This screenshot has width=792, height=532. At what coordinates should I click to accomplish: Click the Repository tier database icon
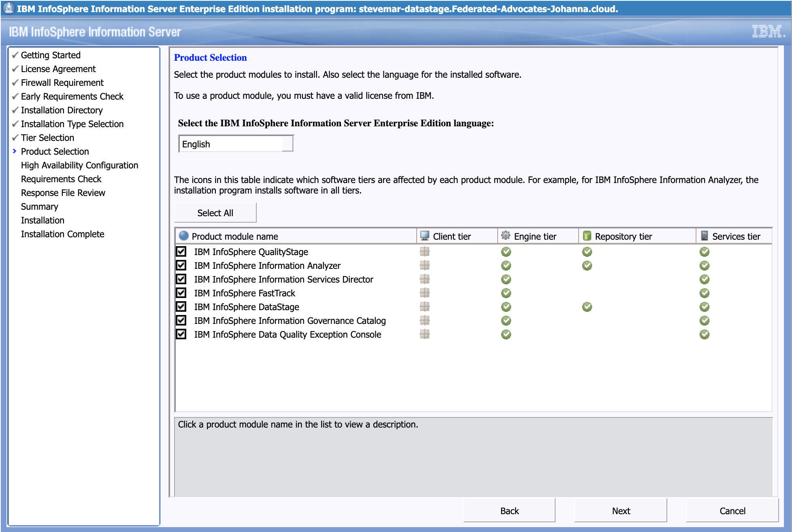(x=587, y=236)
